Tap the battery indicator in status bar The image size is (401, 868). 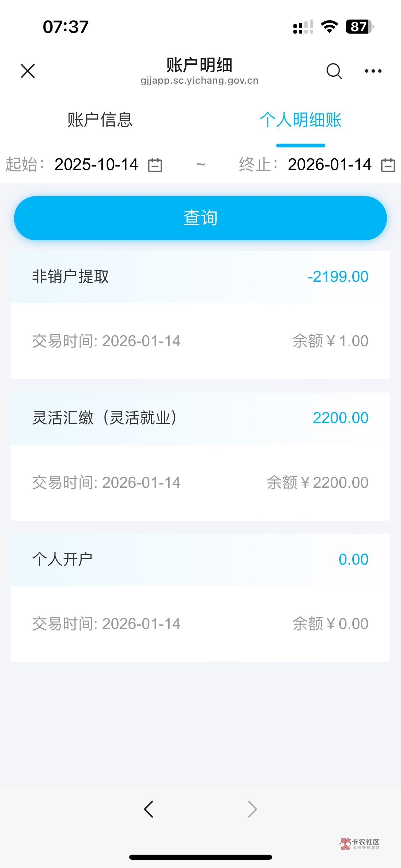click(x=359, y=27)
